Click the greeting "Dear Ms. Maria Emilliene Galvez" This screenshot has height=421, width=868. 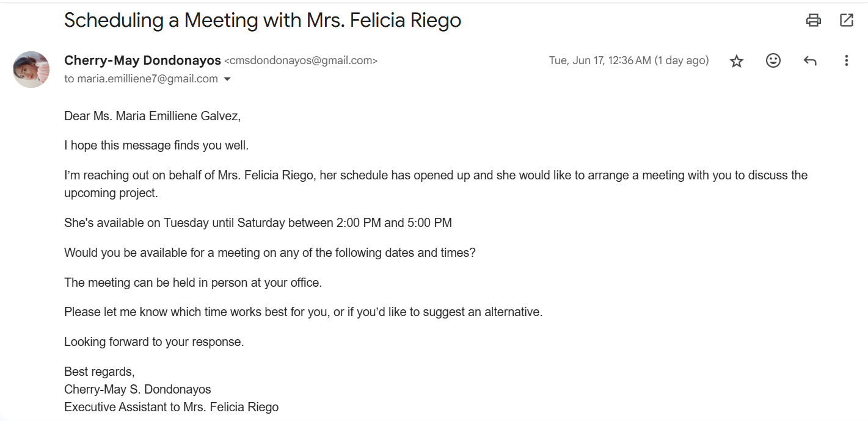[153, 116]
